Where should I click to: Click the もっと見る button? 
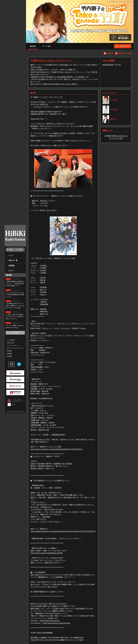point(15,333)
